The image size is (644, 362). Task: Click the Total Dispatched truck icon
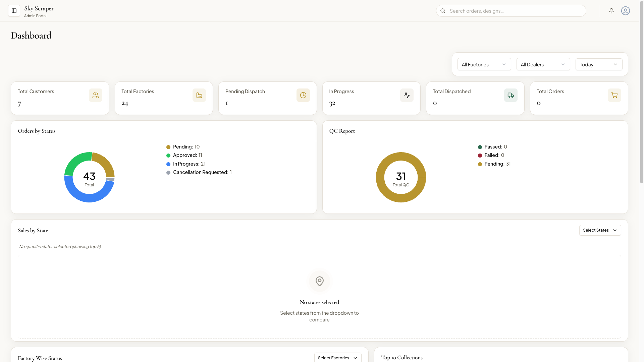click(x=511, y=95)
